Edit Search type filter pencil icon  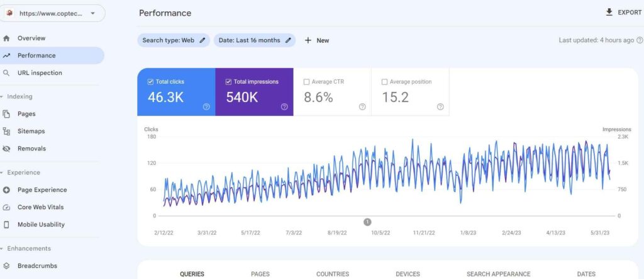(202, 40)
